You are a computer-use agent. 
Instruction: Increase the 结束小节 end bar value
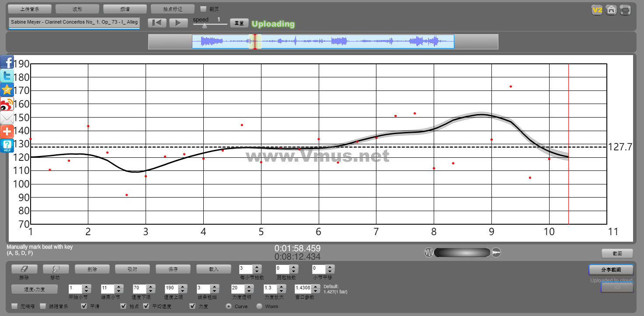point(118,287)
